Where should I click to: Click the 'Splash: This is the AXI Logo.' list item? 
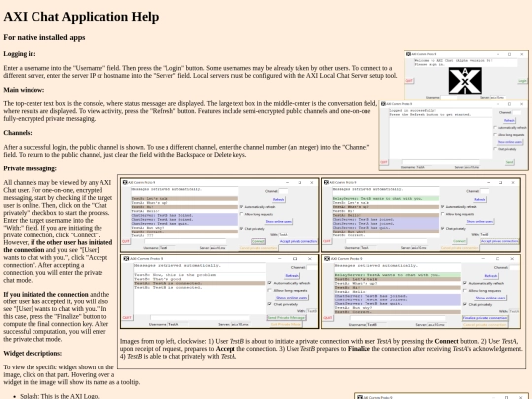point(59,396)
